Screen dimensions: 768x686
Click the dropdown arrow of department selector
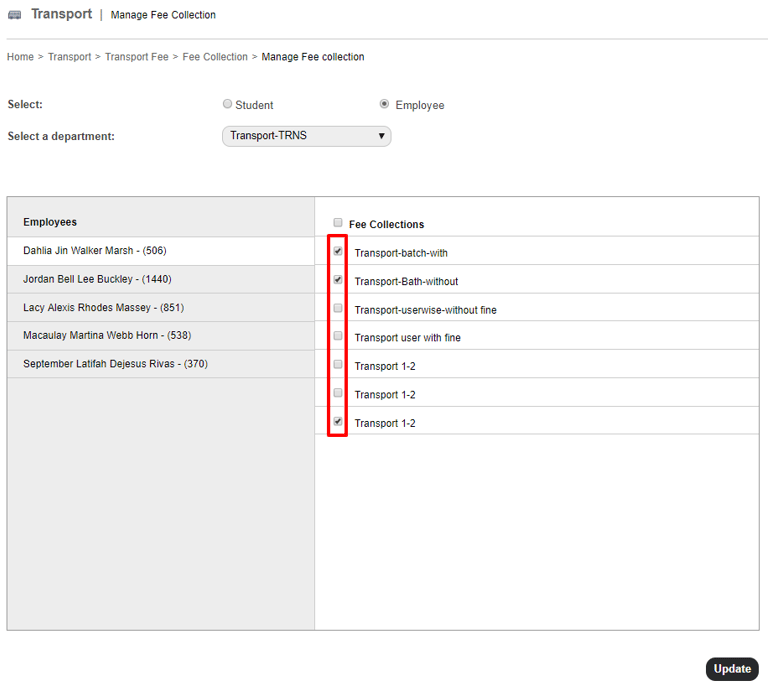click(x=381, y=136)
